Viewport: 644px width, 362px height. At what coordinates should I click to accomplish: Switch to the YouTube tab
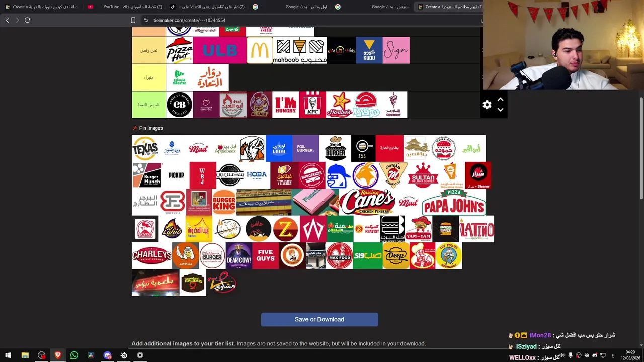[126, 7]
